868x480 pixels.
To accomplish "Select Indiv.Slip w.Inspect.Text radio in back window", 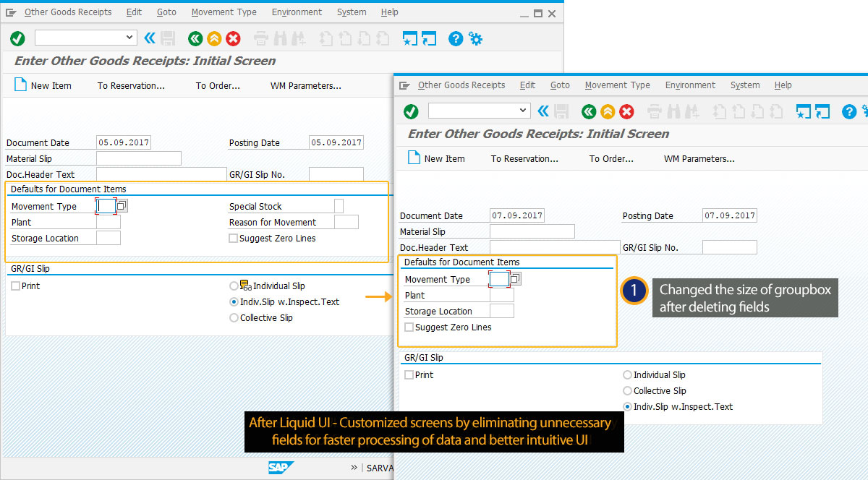I will 233,301.
